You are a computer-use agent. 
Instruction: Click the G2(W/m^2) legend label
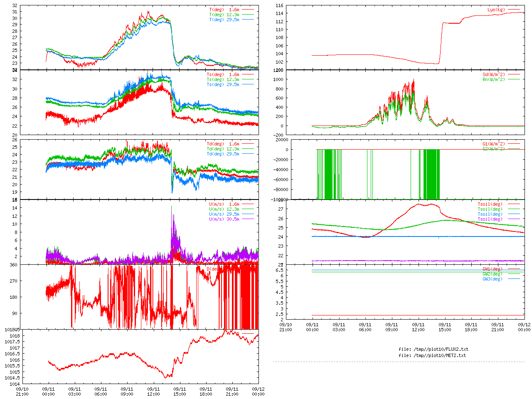point(494,149)
